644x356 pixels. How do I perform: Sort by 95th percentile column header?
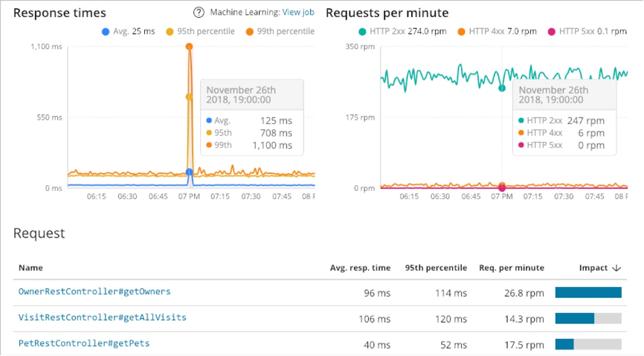[436, 268]
